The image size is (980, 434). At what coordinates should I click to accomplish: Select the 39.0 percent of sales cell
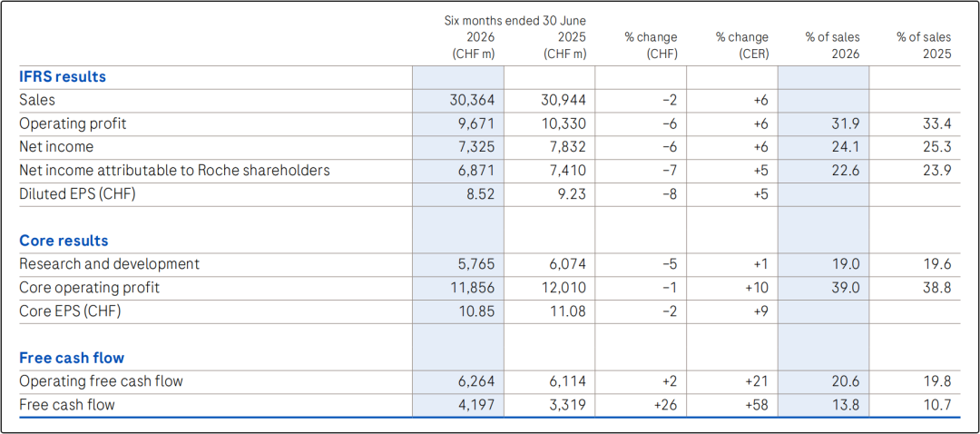(x=847, y=288)
